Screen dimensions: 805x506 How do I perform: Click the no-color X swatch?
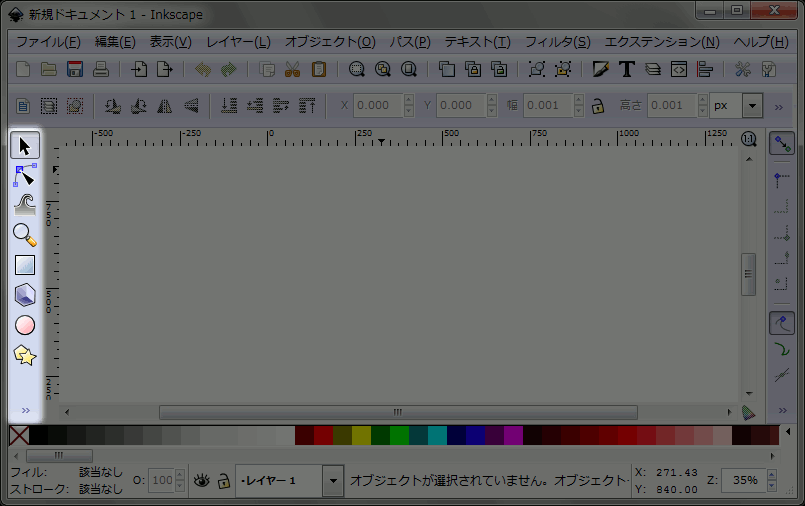[19, 436]
